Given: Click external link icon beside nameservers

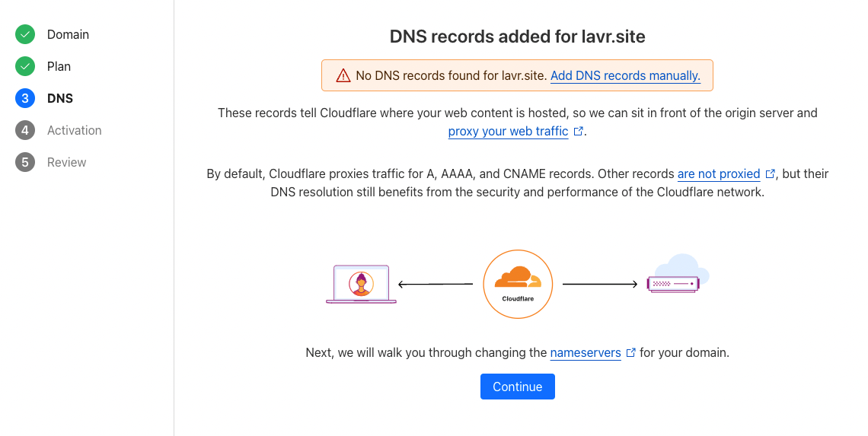Looking at the screenshot, I should (x=630, y=353).
